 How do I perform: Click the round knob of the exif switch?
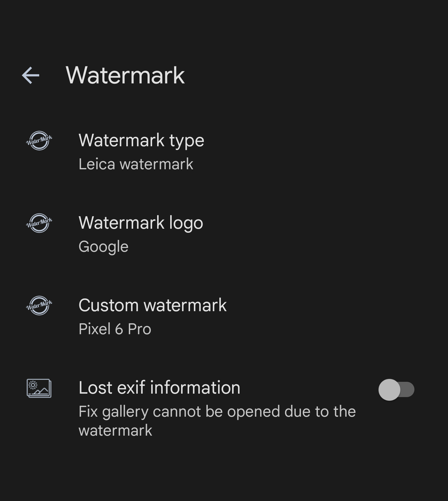click(389, 390)
